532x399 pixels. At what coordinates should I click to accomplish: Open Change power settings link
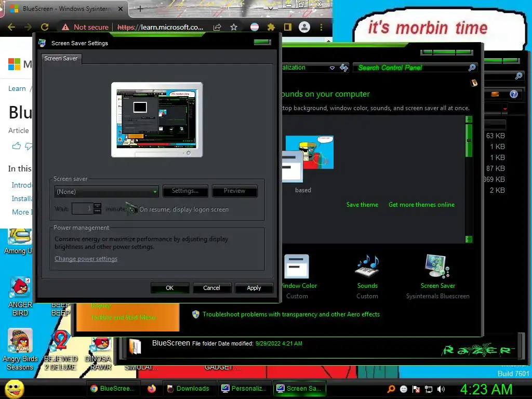[86, 259]
